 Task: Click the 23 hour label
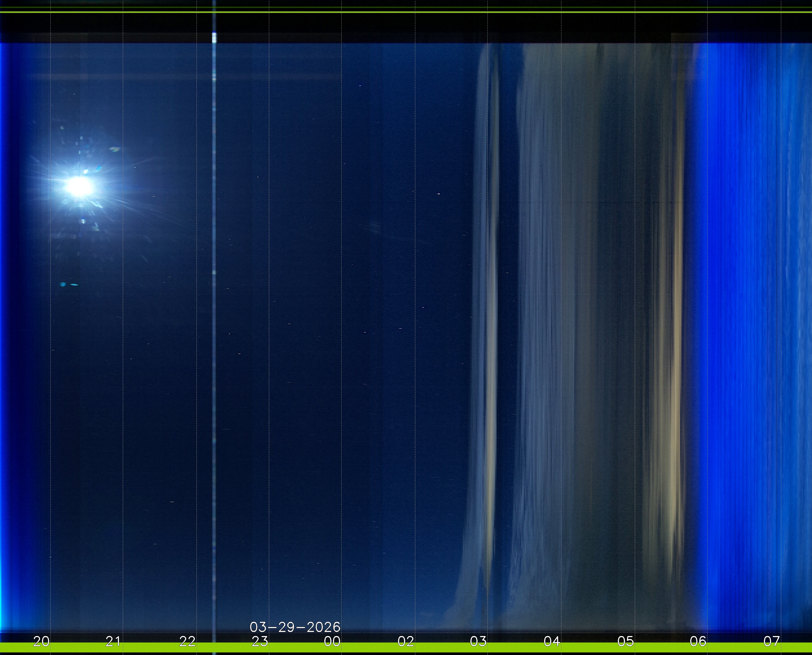click(x=260, y=641)
